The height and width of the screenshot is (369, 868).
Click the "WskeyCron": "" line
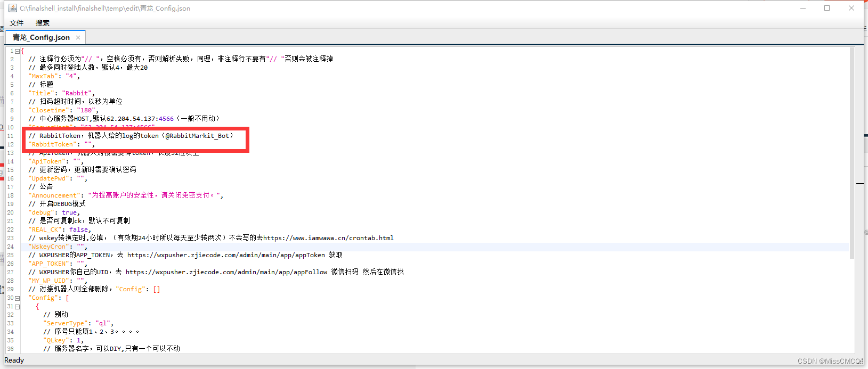pyautogui.click(x=58, y=247)
